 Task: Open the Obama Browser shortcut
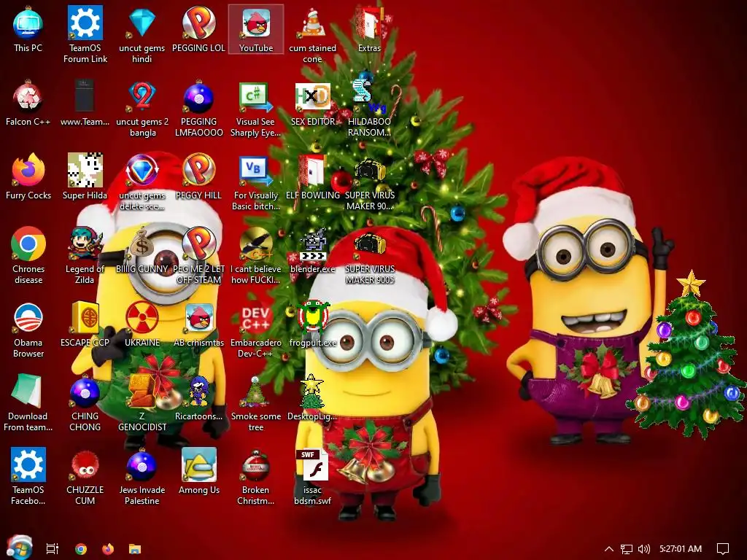click(x=28, y=330)
